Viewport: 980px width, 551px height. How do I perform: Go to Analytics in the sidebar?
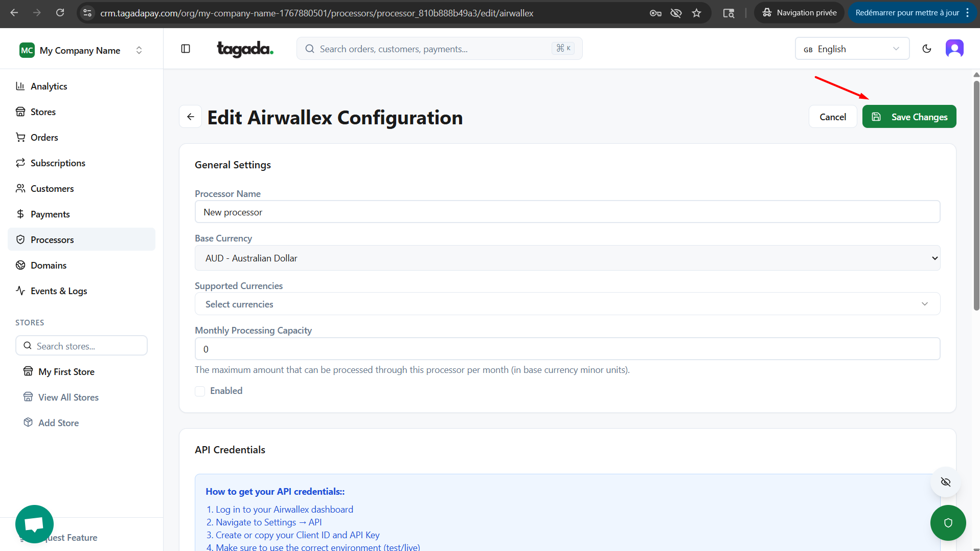point(49,86)
